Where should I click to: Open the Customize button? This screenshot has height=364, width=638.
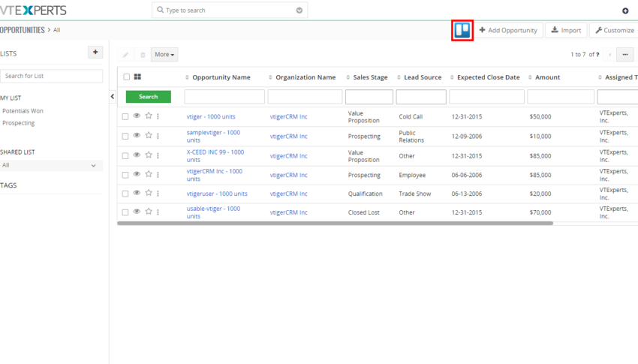click(x=614, y=30)
